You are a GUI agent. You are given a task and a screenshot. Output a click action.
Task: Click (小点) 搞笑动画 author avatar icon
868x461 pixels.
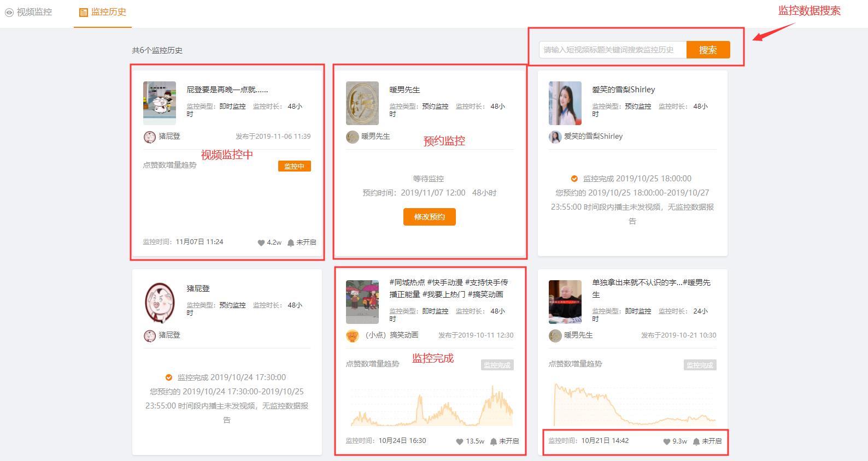tap(353, 335)
